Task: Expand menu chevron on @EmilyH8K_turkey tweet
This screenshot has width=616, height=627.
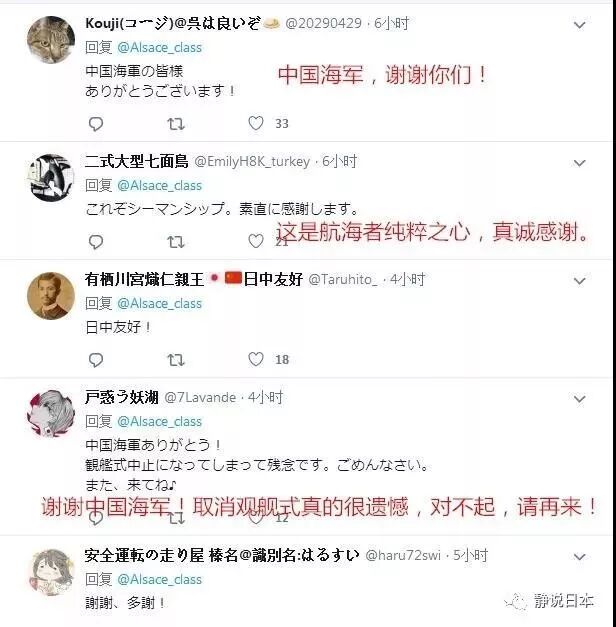Action: click(x=579, y=163)
